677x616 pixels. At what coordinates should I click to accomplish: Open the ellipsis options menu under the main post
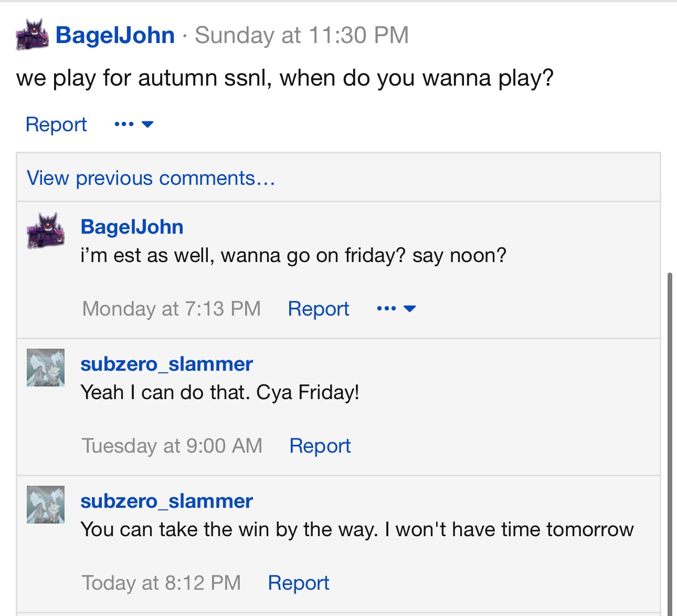(x=134, y=124)
